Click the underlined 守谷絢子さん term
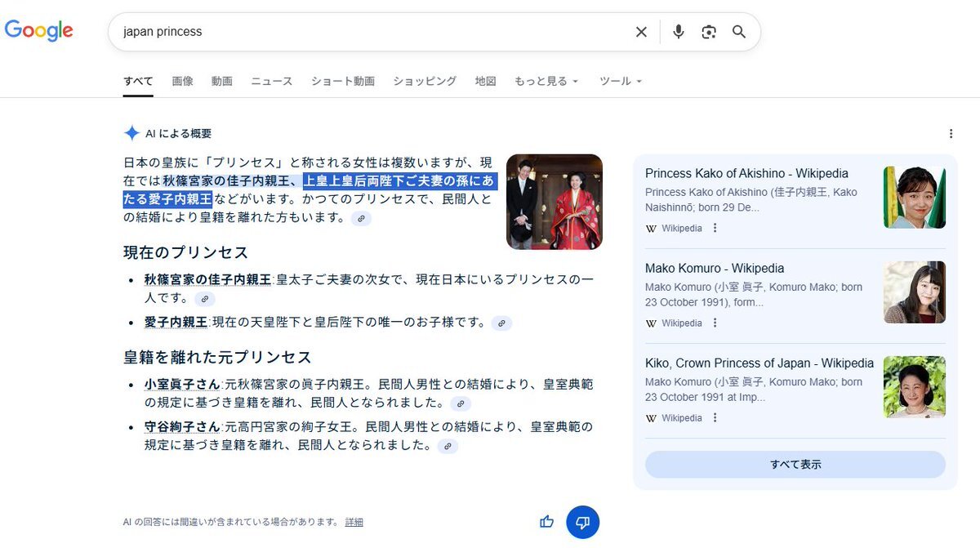Viewport: 980px width, 548px height. point(182,426)
